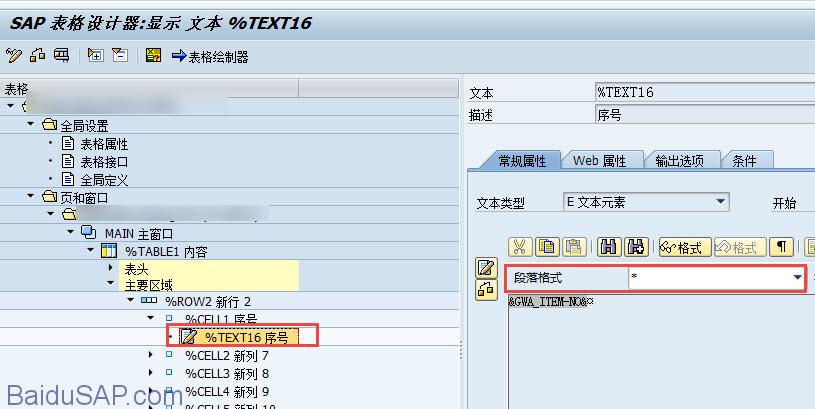The height and width of the screenshot is (409, 815).
Task: Toggle paragraph marks ¶ button
Action: tap(781, 247)
